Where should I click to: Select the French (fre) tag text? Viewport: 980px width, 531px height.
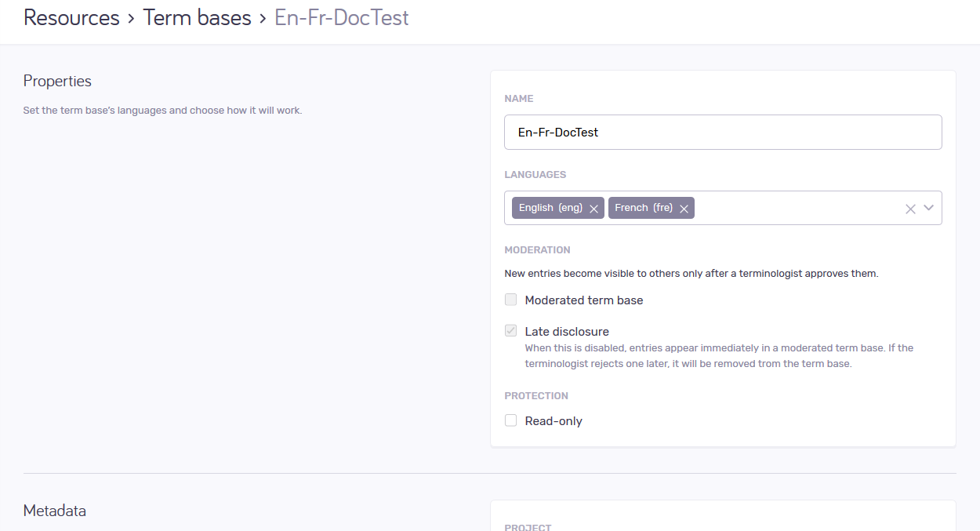pyautogui.click(x=643, y=208)
